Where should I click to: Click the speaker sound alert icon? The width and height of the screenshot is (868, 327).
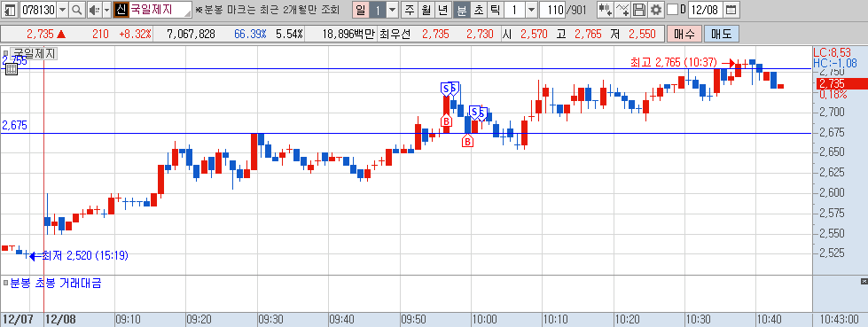coord(94,10)
